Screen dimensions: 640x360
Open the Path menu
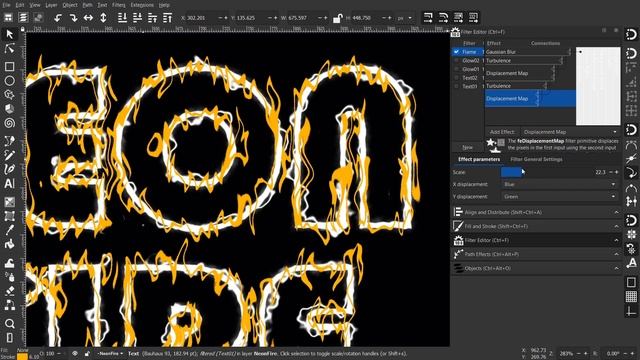pyautogui.click(x=87, y=5)
